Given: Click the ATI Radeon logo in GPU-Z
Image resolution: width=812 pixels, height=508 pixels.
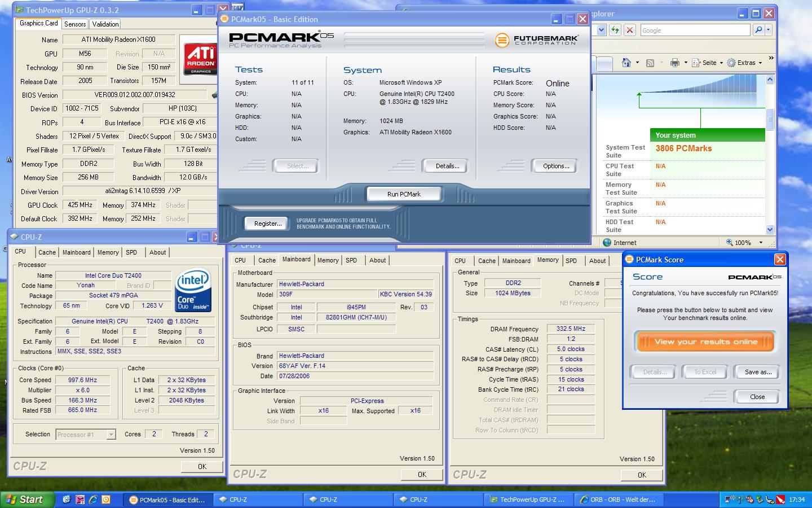Looking at the screenshot, I should click(x=200, y=59).
